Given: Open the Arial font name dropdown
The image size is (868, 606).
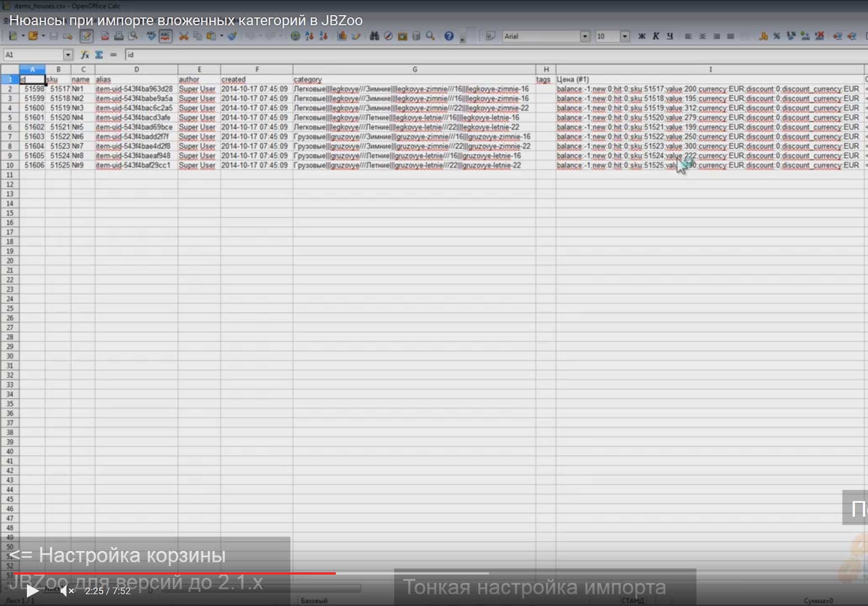Looking at the screenshot, I should (x=585, y=36).
